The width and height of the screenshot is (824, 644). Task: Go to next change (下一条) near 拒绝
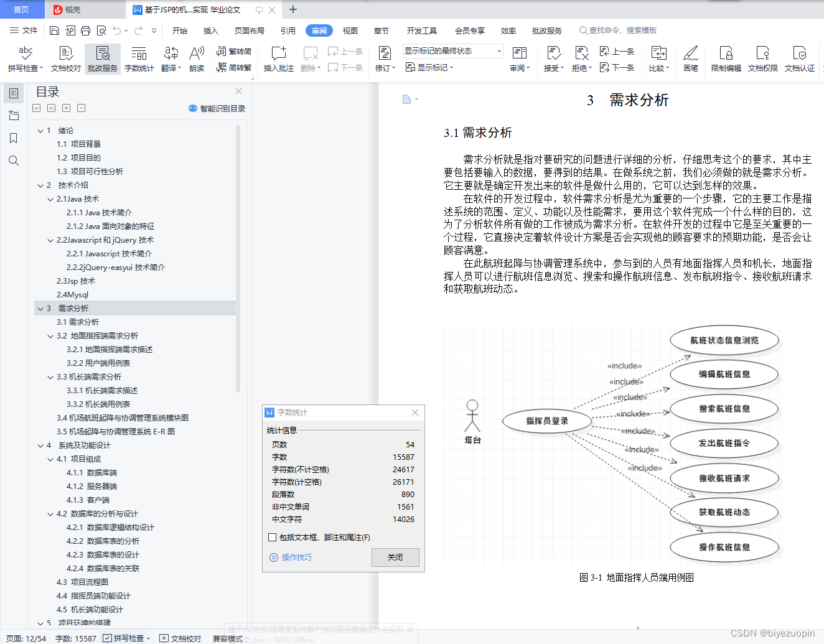[617, 67]
